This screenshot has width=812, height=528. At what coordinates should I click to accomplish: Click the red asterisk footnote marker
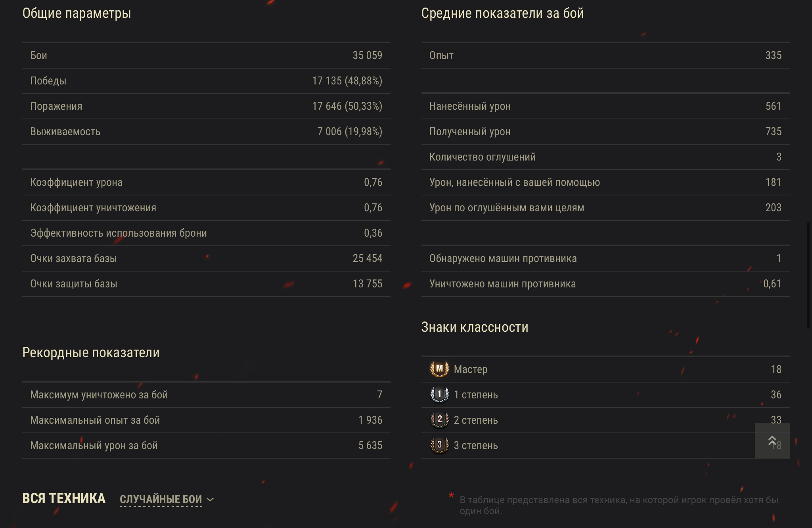[451, 496]
